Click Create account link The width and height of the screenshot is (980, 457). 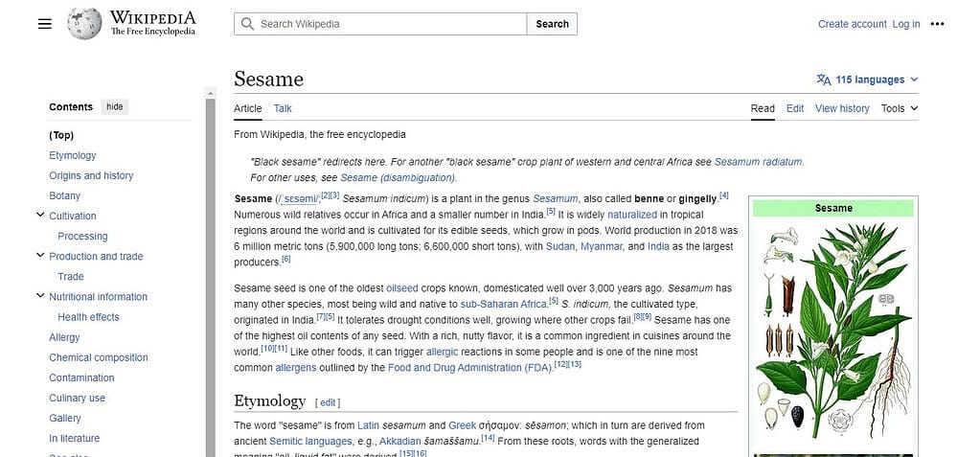[x=852, y=24]
